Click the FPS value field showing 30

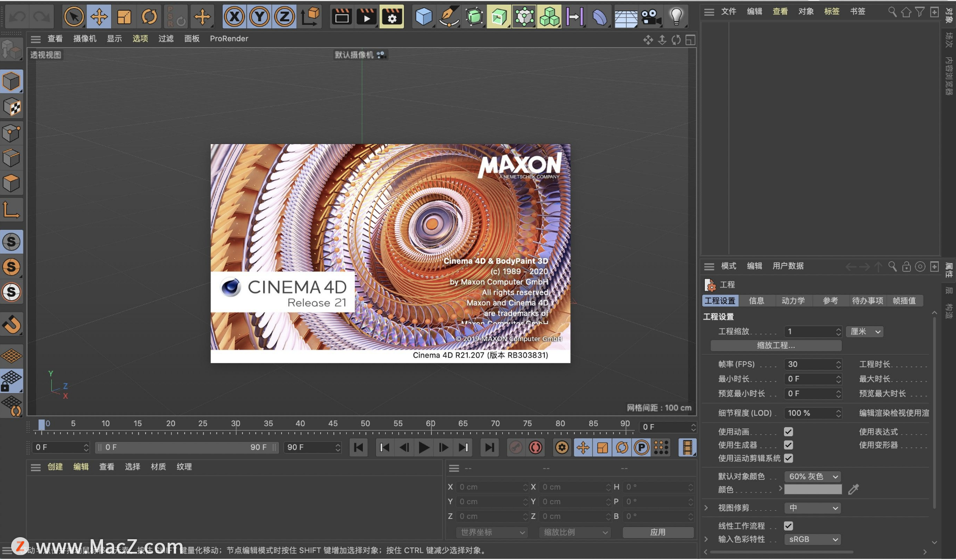click(x=813, y=364)
